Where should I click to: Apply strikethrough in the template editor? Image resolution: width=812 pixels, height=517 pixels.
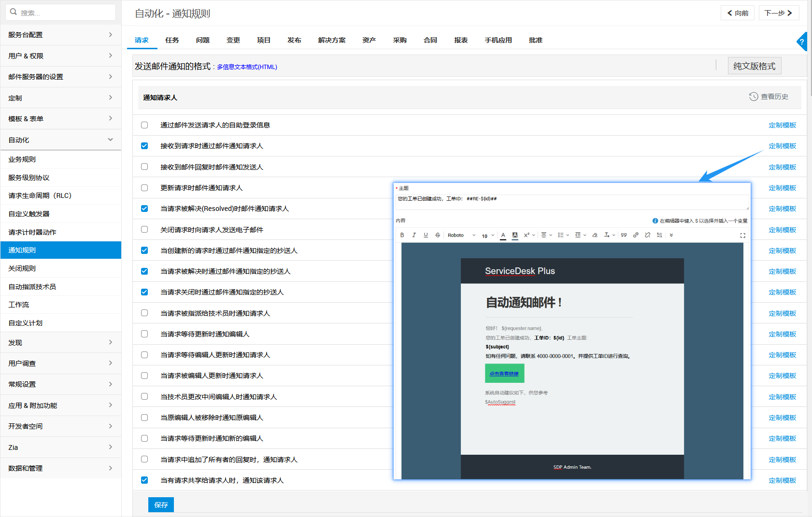[438, 235]
